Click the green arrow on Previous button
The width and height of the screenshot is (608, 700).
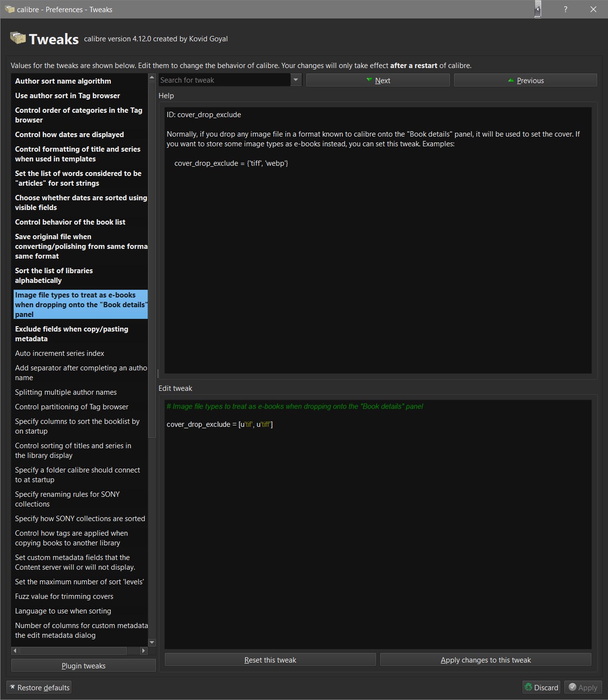coord(511,80)
